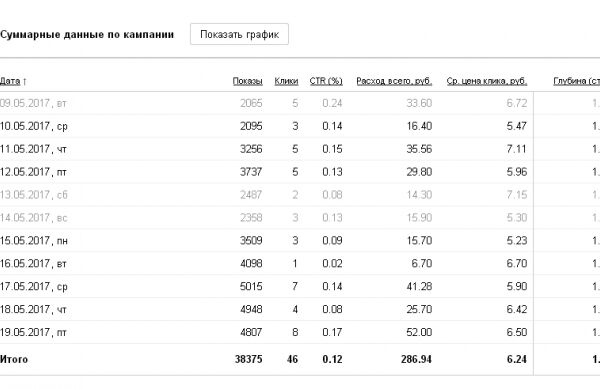Select date 13.05.2017, сб
The height and width of the screenshot is (389, 600).
pos(34,195)
